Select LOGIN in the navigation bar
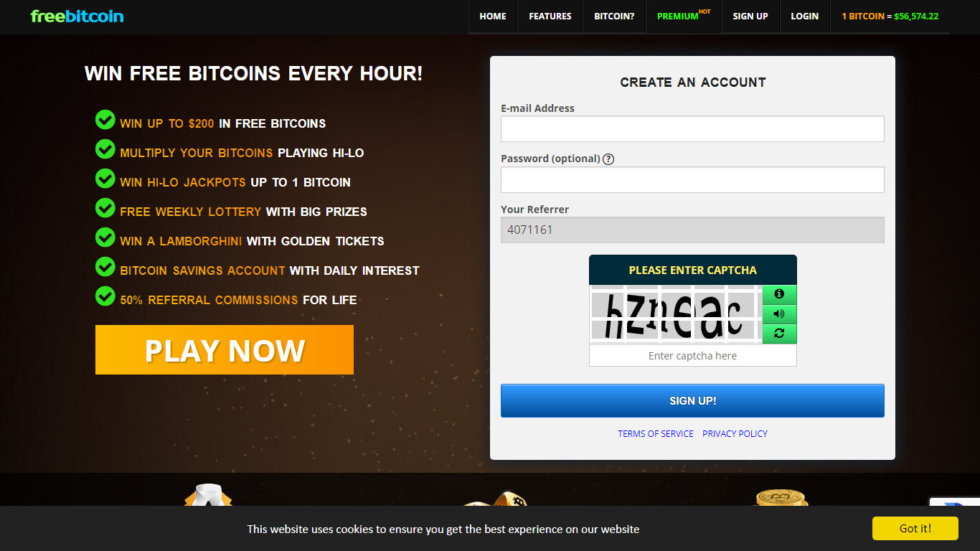This screenshot has height=551, width=980. tap(804, 17)
